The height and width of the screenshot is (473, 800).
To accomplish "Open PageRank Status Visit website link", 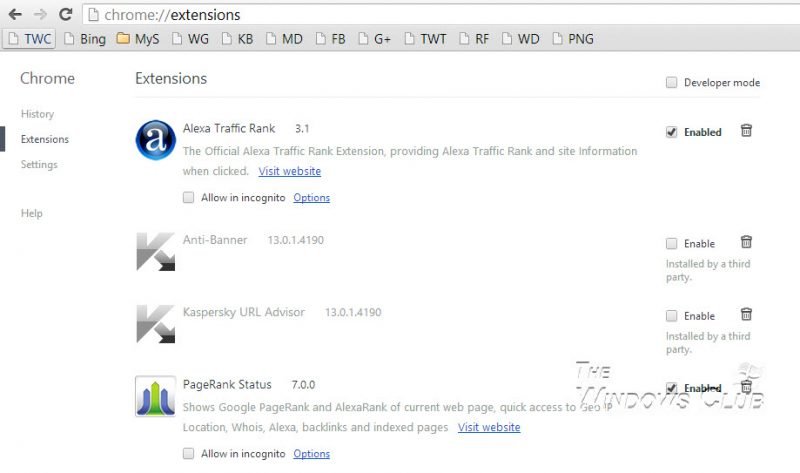I will pyautogui.click(x=489, y=428).
